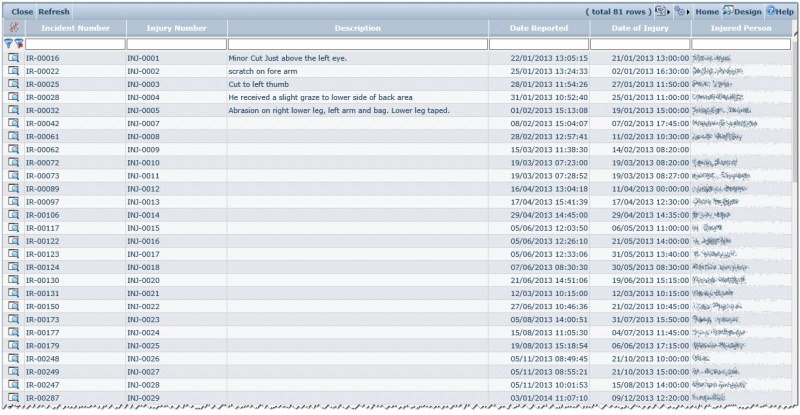View record details for IR-00124
This screenshot has width=800, height=415.
point(13,267)
